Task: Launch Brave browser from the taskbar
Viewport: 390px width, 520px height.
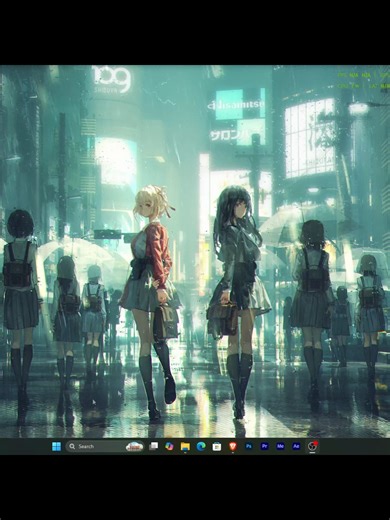Action: 233,446
